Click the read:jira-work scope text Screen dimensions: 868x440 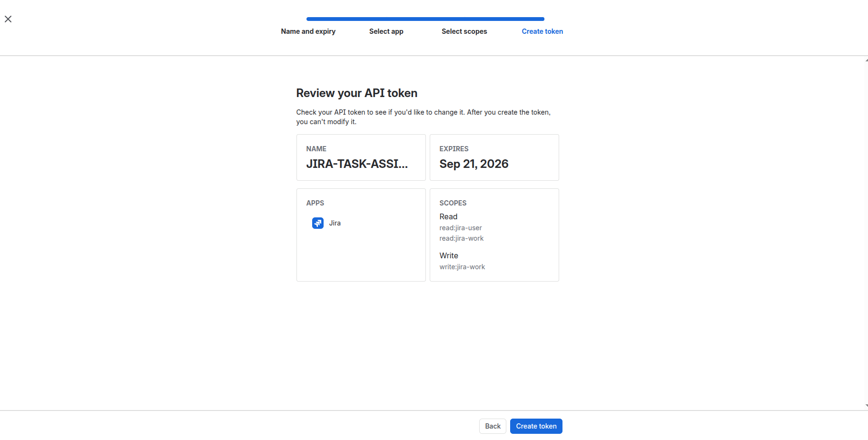click(x=462, y=238)
